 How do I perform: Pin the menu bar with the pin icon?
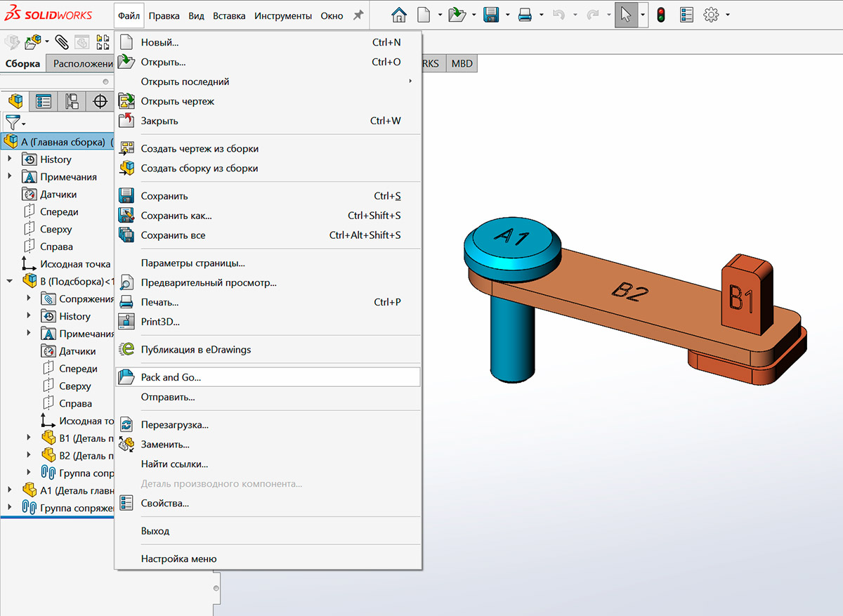click(x=358, y=15)
